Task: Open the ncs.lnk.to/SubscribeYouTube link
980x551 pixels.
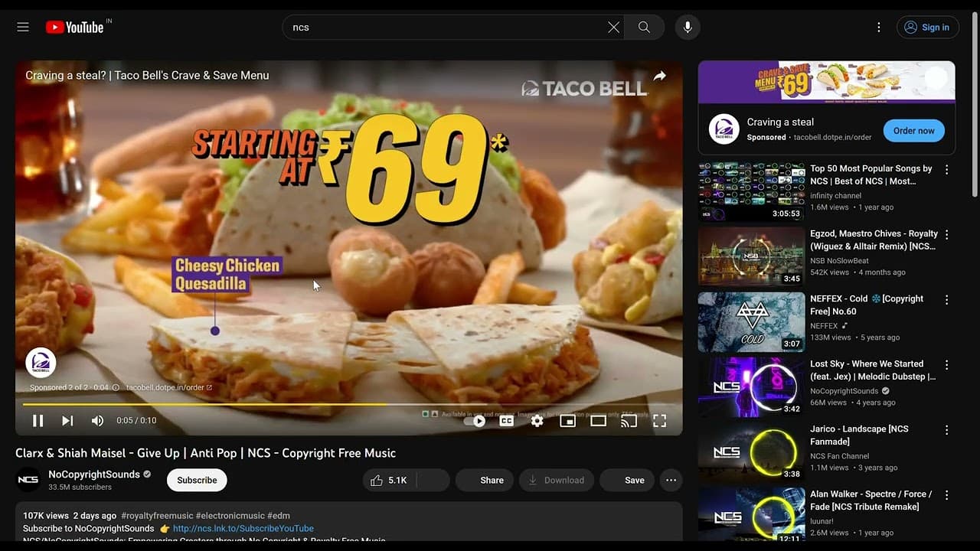Action: (243, 528)
